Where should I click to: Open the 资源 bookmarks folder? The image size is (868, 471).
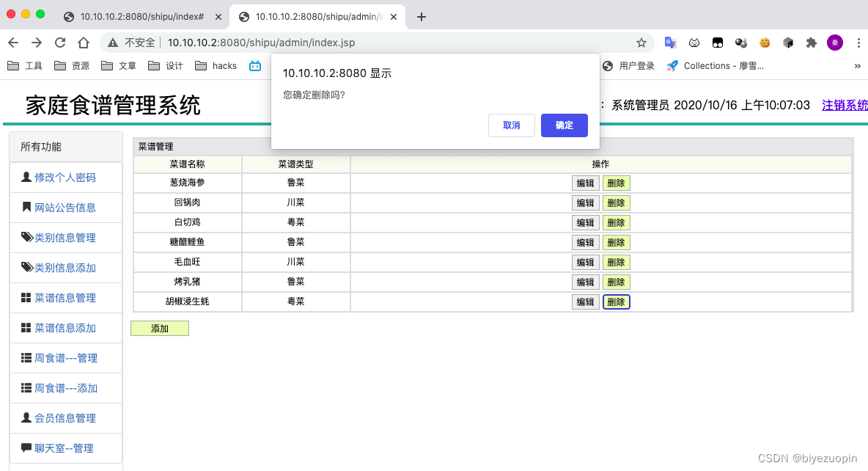[72, 66]
